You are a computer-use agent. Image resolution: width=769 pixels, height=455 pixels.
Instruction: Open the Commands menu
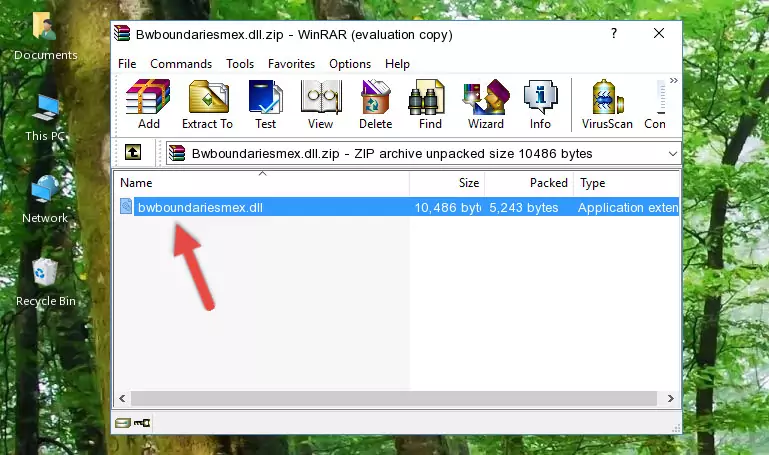click(x=181, y=64)
